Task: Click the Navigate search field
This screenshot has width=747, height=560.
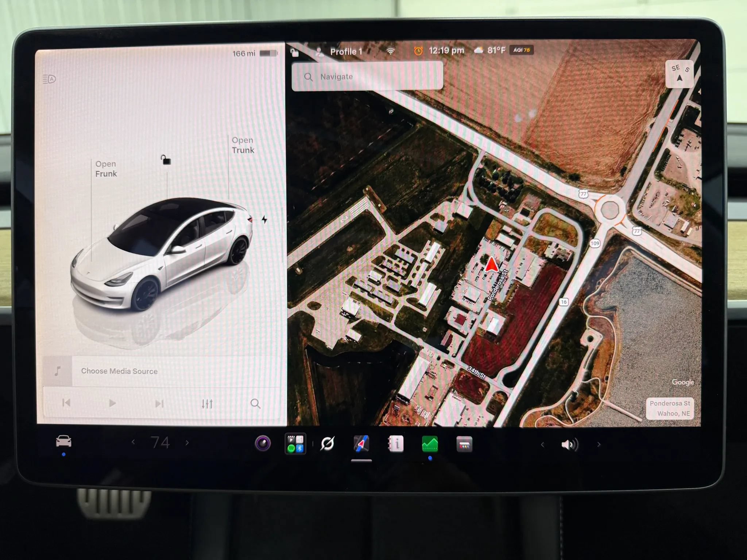Action: [367, 77]
